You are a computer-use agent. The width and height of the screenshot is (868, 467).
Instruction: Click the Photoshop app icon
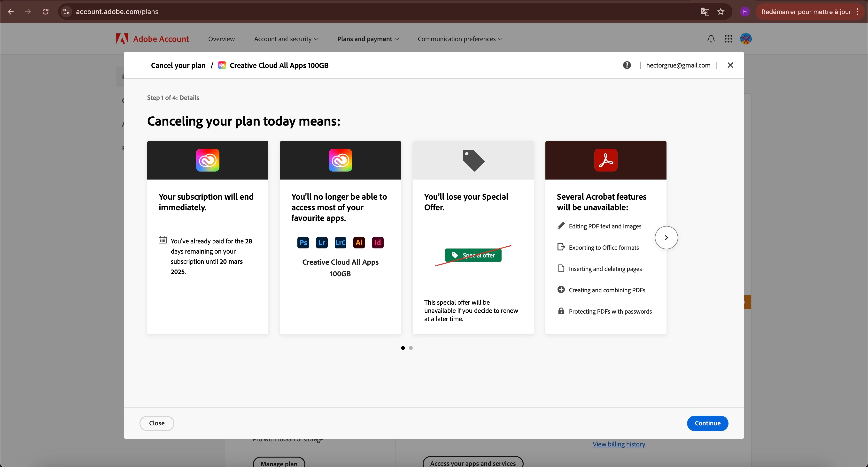pyautogui.click(x=303, y=242)
